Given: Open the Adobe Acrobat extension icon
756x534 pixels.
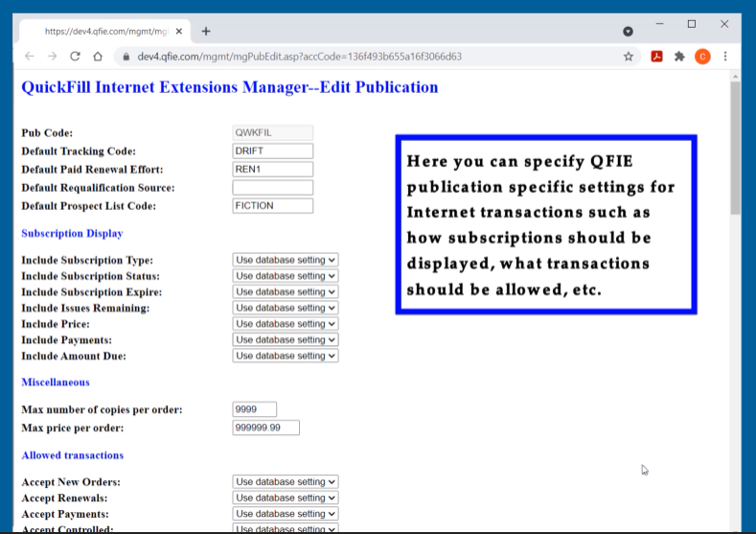Looking at the screenshot, I should click(x=656, y=57).
